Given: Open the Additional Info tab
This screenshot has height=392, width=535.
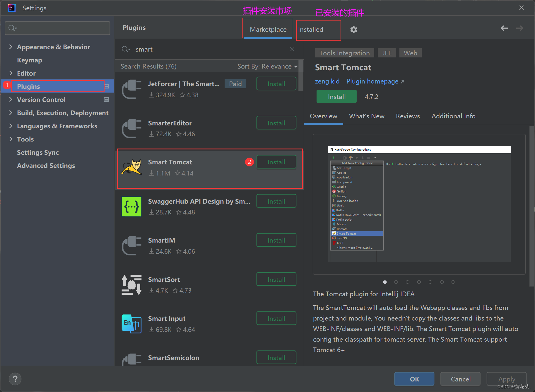Looking at the screenshot, I should [x=453, y=116].
